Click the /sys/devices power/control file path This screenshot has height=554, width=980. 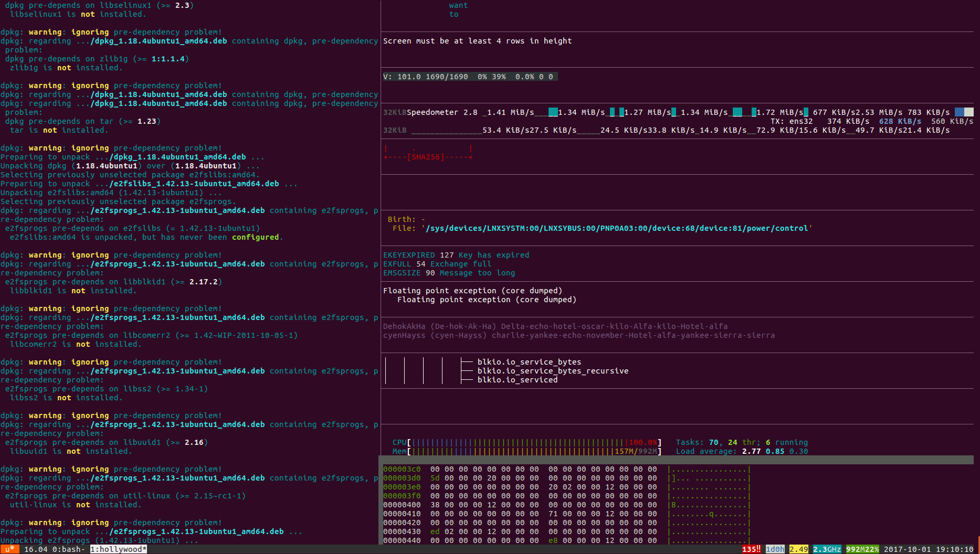click(617, 228)
